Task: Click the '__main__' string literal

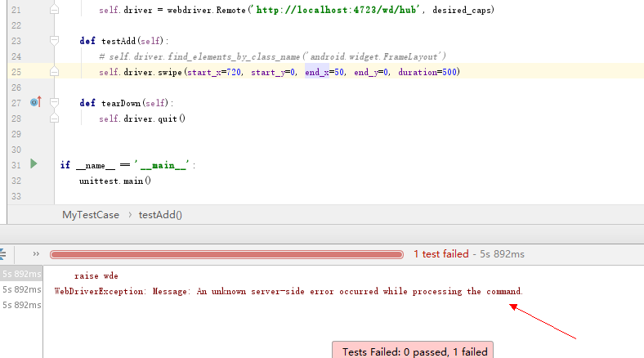Action: 162,165
